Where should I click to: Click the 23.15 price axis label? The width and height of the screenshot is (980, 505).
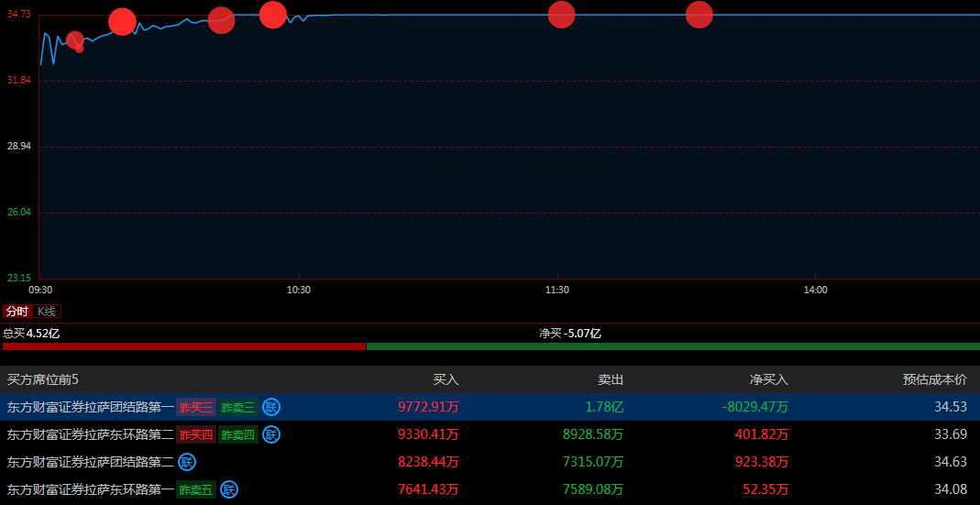point(18,278)
